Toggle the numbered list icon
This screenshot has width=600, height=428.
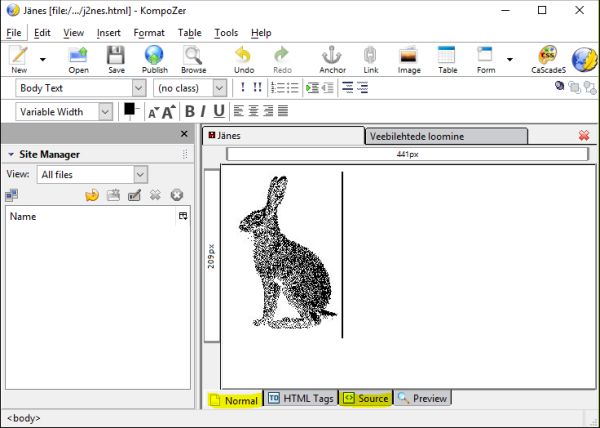(277, 88)
